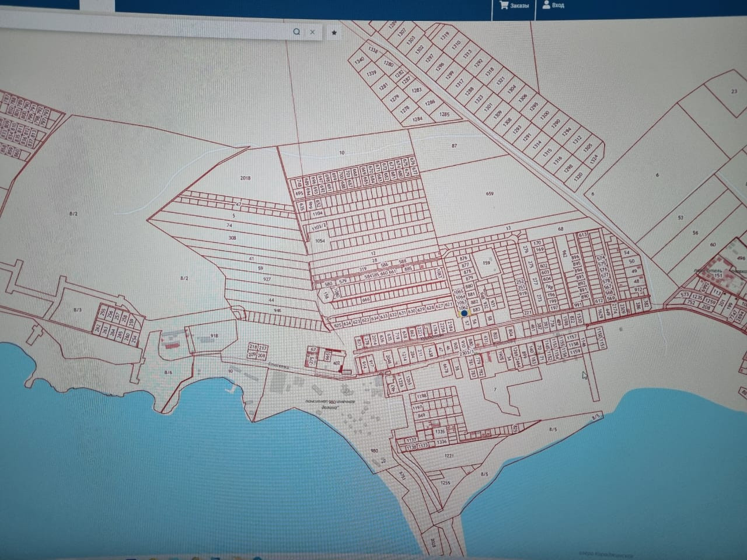Click parcel number 659
Image resolution: width=747 pixels, height=560 pixels.
[490, 192]
